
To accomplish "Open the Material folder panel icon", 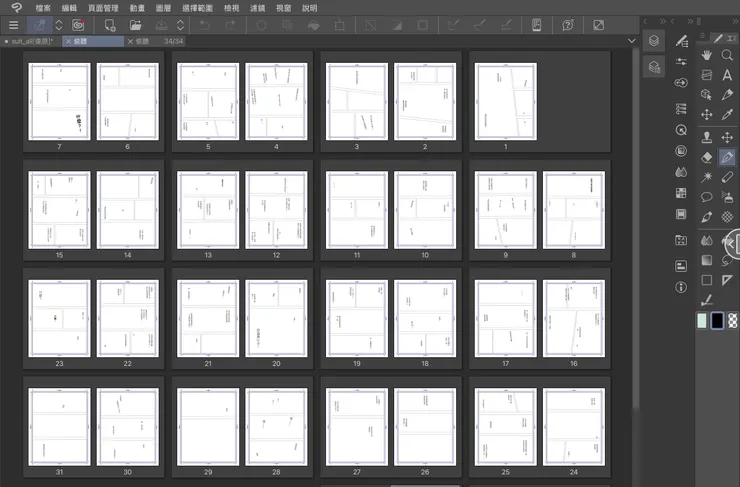I will (681, 240).
